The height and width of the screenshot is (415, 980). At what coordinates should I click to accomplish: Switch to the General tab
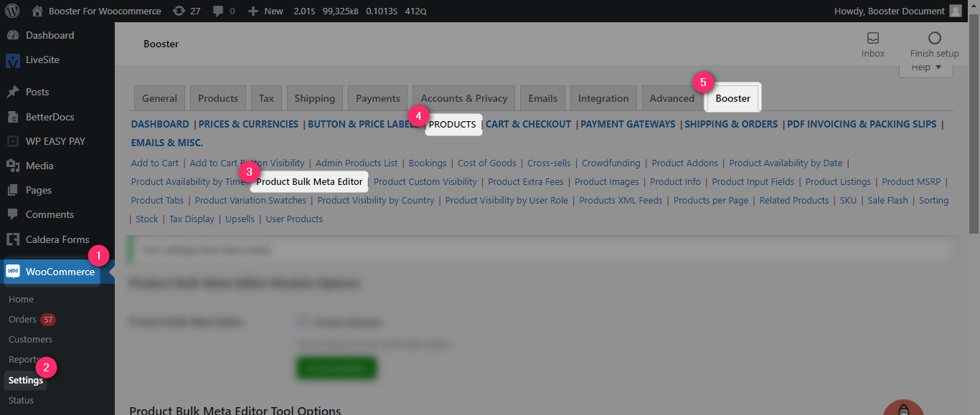159,98
